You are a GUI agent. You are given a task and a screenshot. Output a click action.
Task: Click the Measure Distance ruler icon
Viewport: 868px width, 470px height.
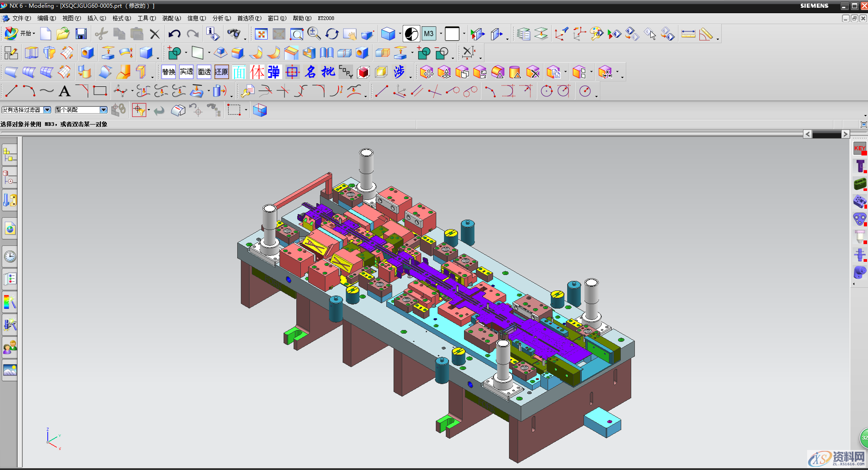point(688,34)
